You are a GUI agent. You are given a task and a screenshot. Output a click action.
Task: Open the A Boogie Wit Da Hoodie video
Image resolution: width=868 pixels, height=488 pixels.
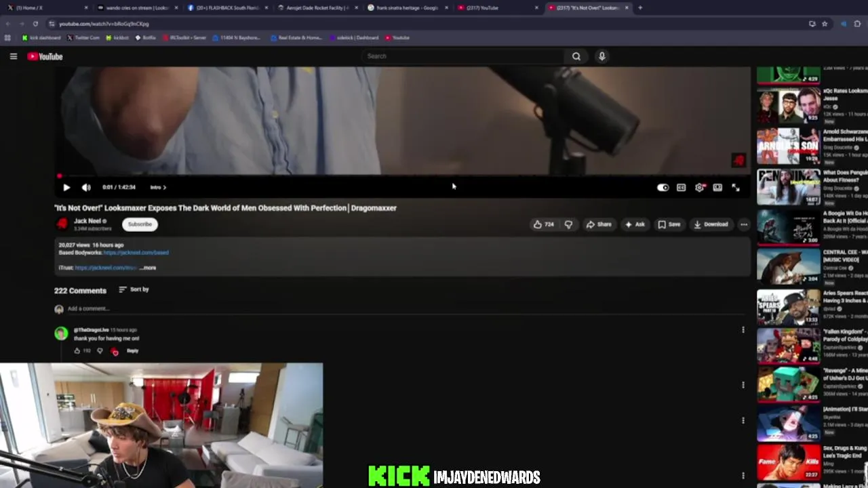pos(789,227)
